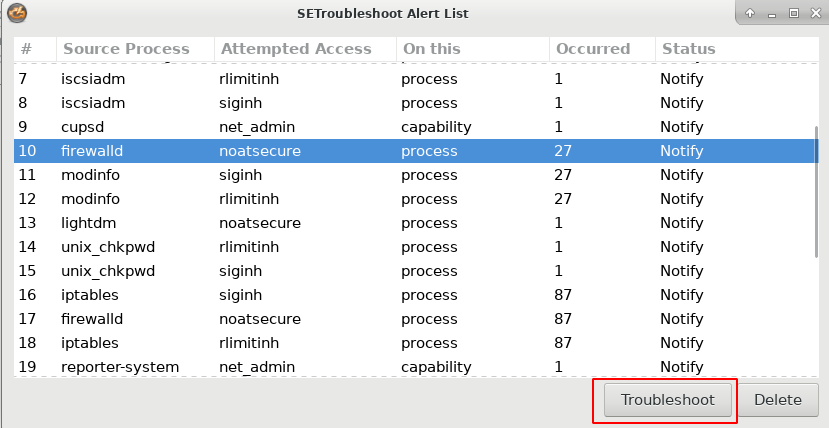Click the SETroubleshoot app icon in title bar
The width and height of the screenshot is (829, 428).
coord(17,14)
